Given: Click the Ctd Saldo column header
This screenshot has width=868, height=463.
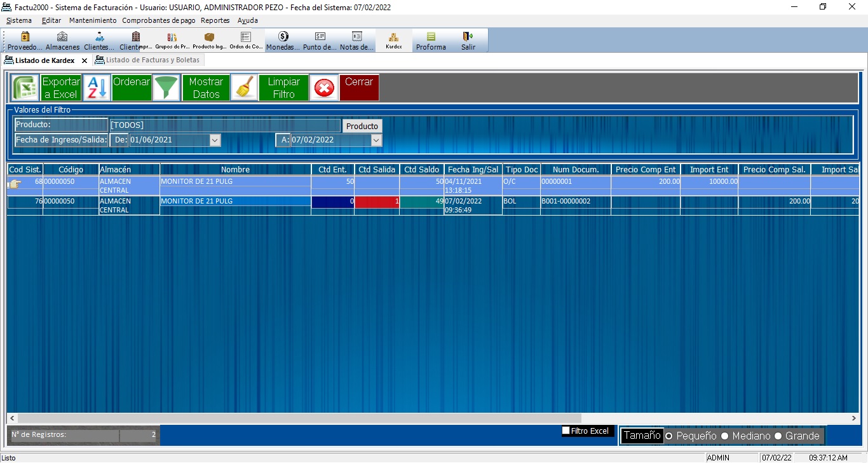Looking at the screenshot, I should 422,170.
